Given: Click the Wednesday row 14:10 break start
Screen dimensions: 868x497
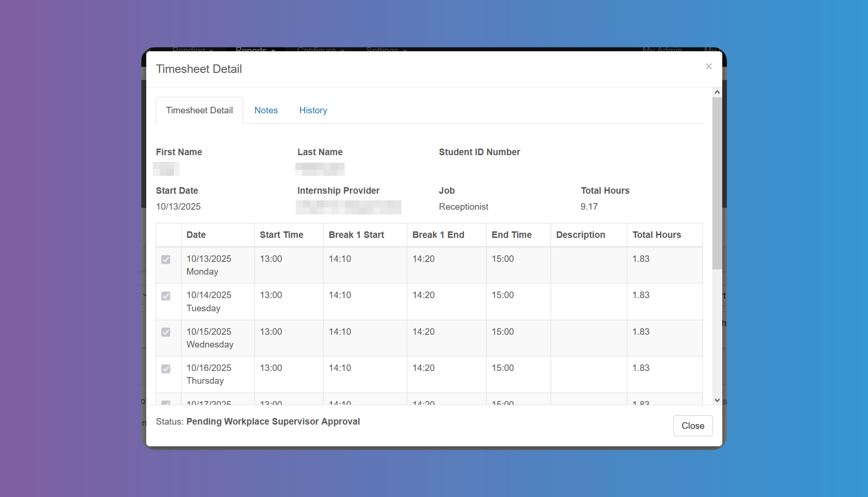Looking at the screenshot, I should pyautogui.click(x=340, y=331).
